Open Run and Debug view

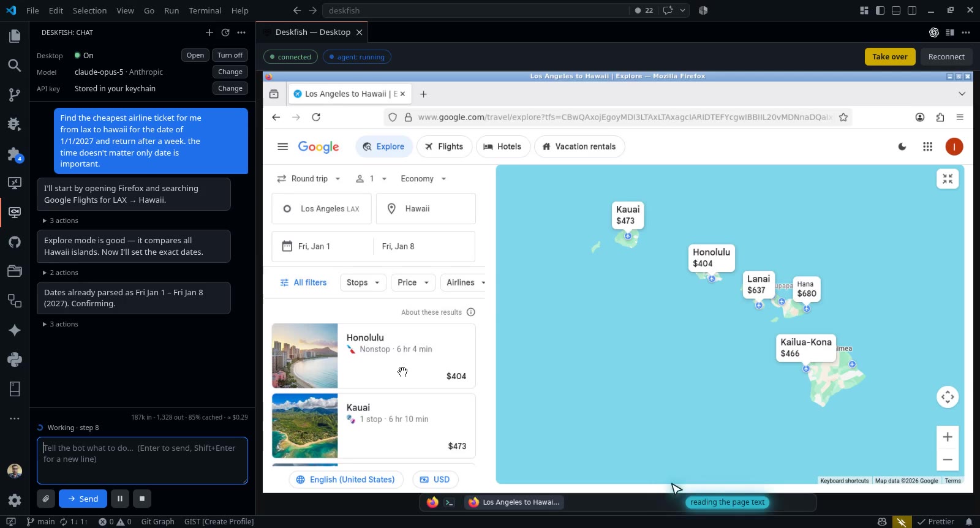(x=15, y=124)
